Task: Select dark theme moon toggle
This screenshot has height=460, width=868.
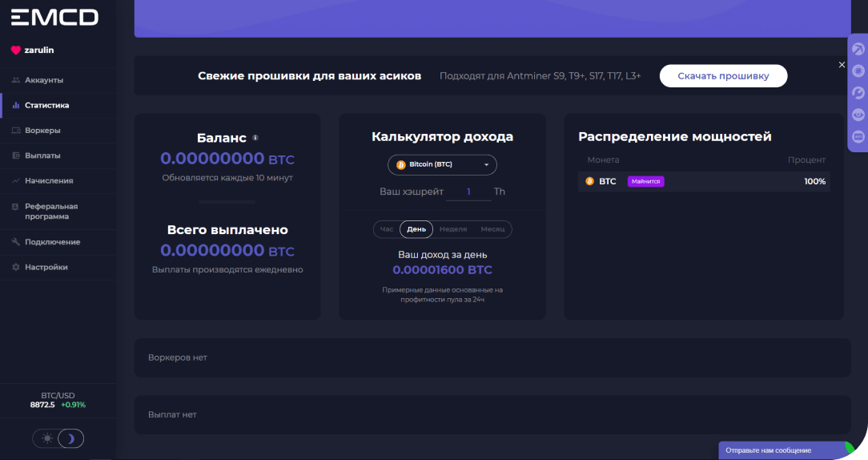Action: [71, 438]
